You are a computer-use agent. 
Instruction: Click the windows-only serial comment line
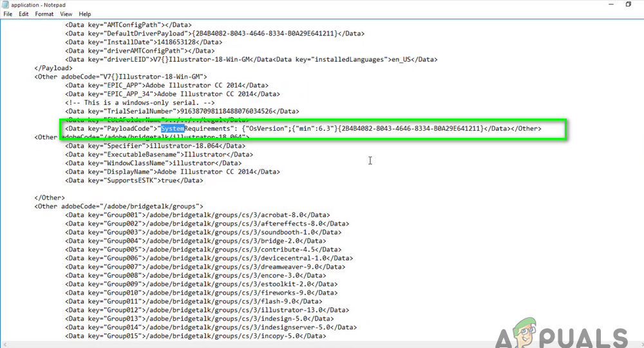tap(140, 102)
